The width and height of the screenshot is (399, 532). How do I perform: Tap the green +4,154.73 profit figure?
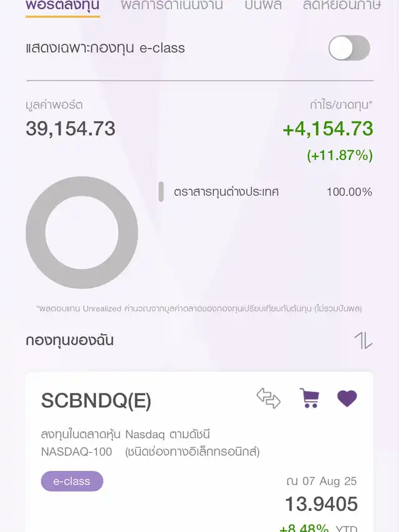[x=328, y=129]
